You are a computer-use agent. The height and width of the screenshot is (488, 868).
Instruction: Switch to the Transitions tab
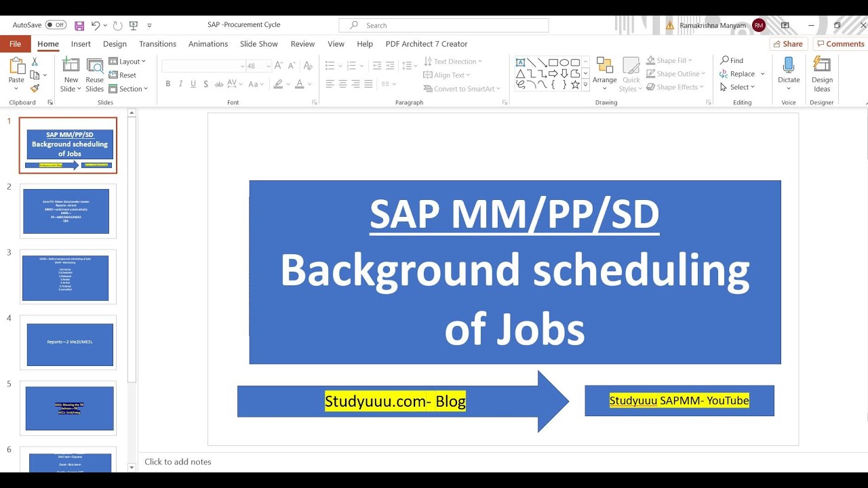[157, 44]
